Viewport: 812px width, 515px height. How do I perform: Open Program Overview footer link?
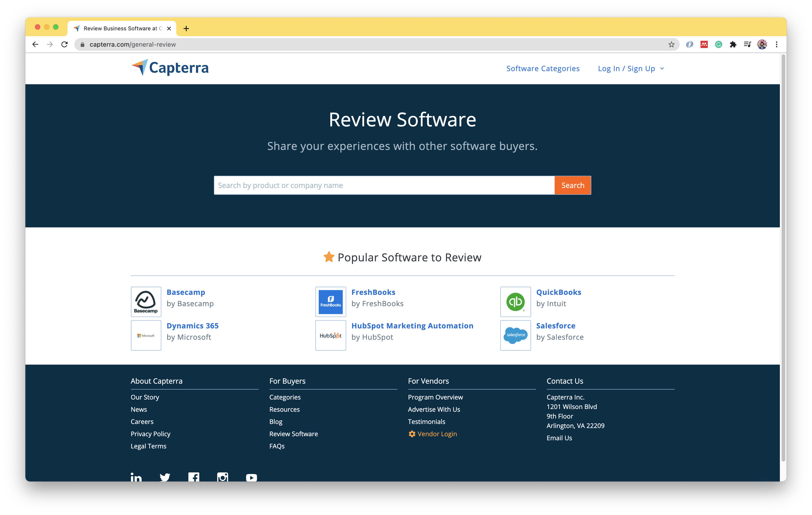pyautogui.click(x=435, y=397)
